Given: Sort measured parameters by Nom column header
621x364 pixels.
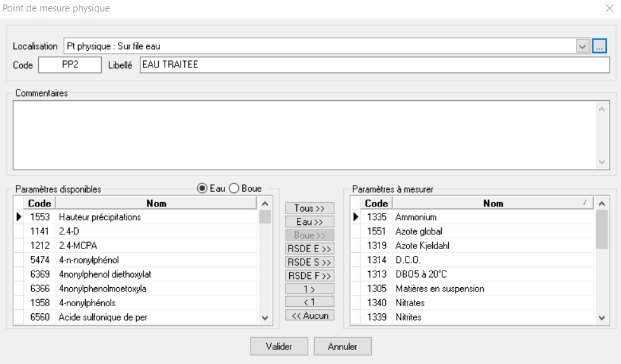Looking at the screenshot, I should click(493, 203).
